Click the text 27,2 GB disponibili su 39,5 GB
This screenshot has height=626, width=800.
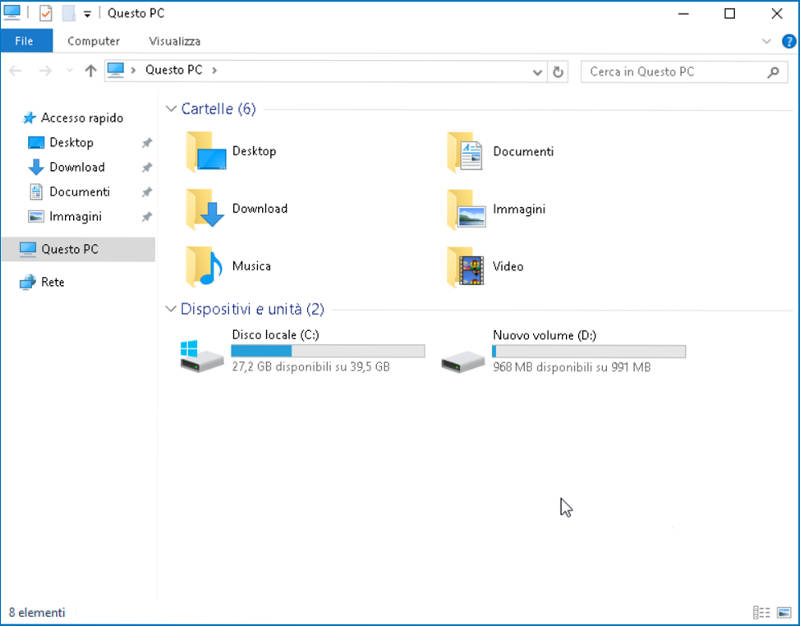click(x=311, y=367)
